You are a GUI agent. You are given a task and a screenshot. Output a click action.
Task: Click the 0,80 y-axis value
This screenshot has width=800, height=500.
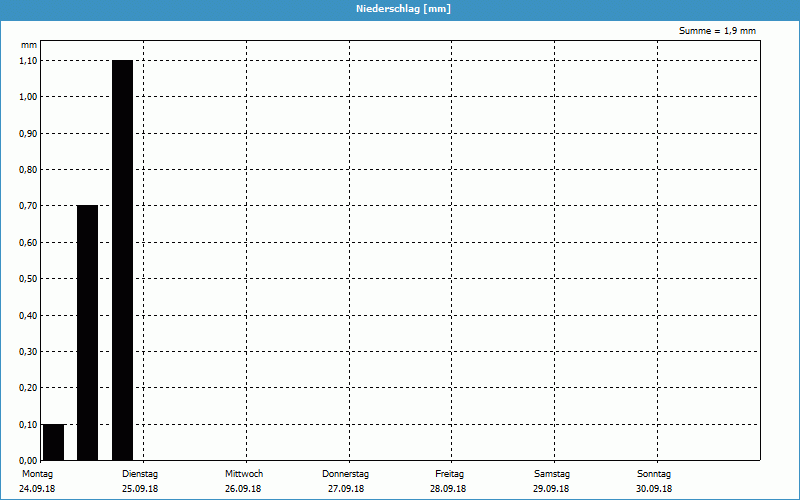tap(28, 170)
